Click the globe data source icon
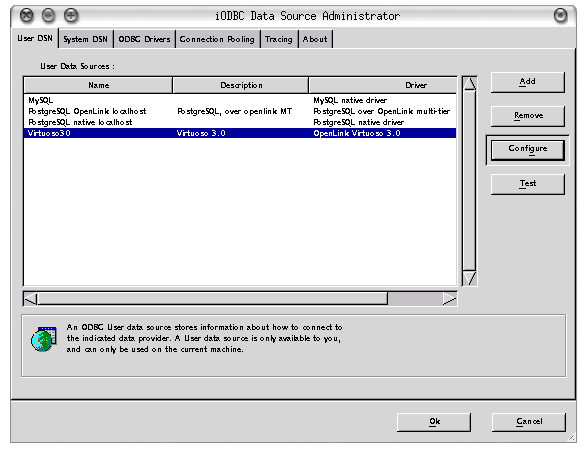The image size is (586, 450). [44, 339]
